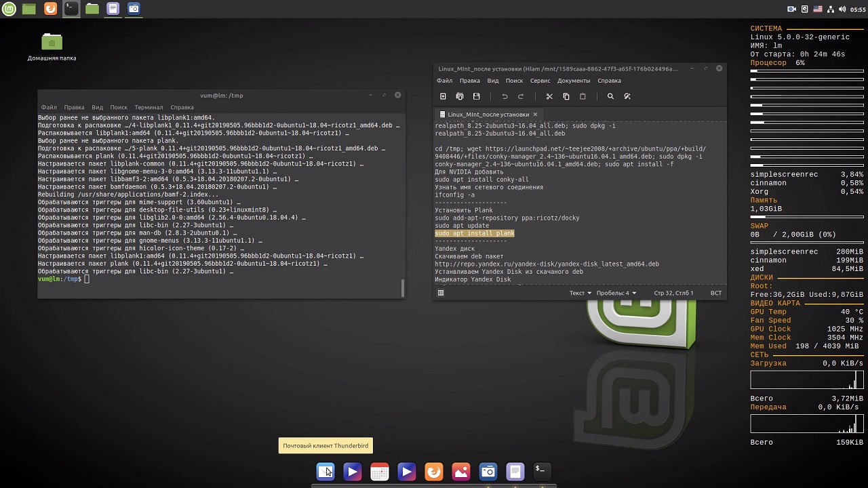Screen dimensions: 868x488
Task: Toggle the side panel button in status bar
Action: (441, 293)
